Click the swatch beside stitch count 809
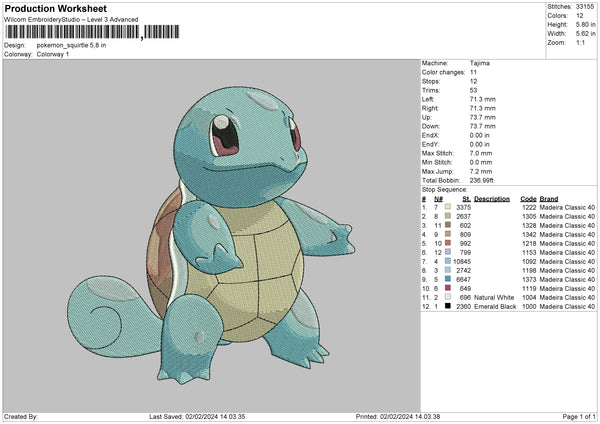This screenshot has height=424, width=600. [448, 234]
